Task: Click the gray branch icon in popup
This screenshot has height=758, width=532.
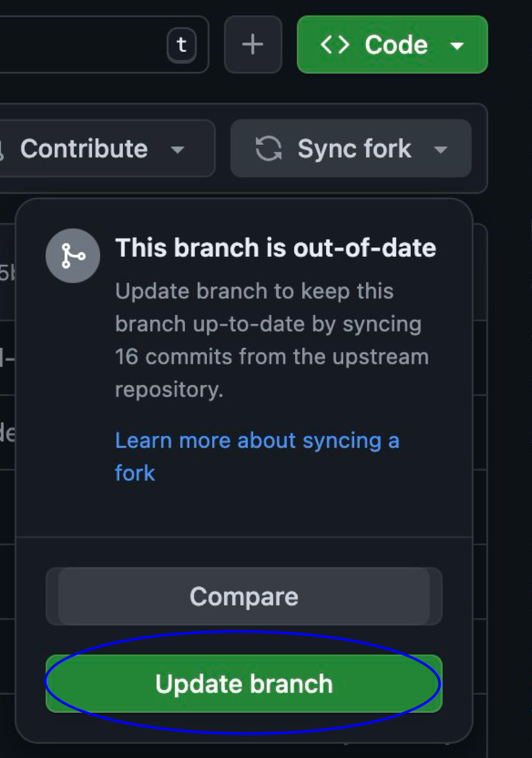Action: [73, 256]
